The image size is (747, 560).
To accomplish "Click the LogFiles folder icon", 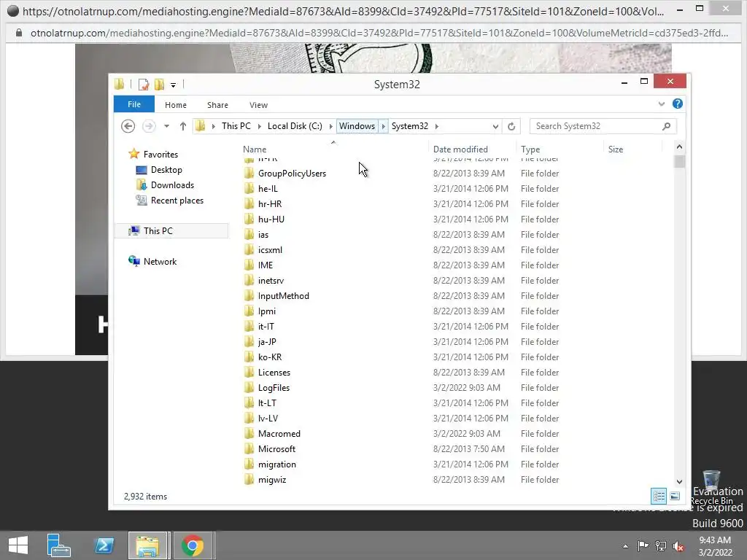I will [x=249, y=388].
